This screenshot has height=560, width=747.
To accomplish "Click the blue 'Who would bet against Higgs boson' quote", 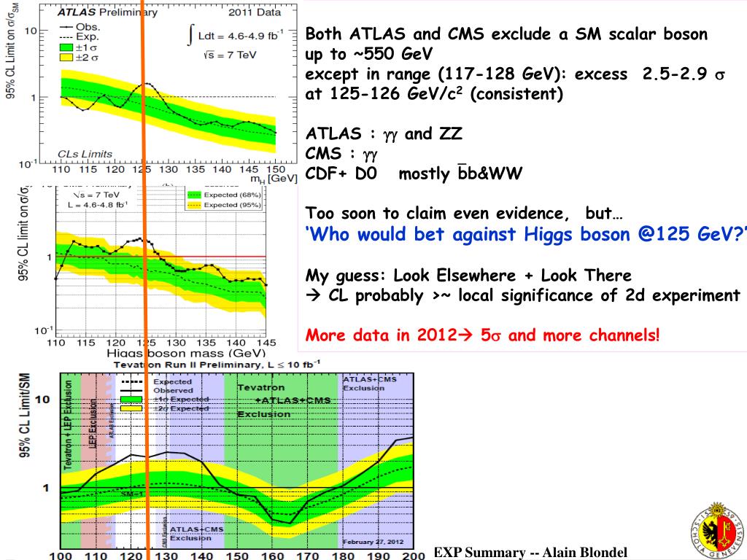I will tap(526, 234).
